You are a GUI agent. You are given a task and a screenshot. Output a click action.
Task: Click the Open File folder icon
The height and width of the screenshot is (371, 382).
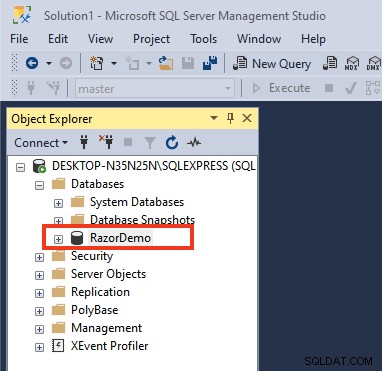pyautogui.click(x=166, y=63)
